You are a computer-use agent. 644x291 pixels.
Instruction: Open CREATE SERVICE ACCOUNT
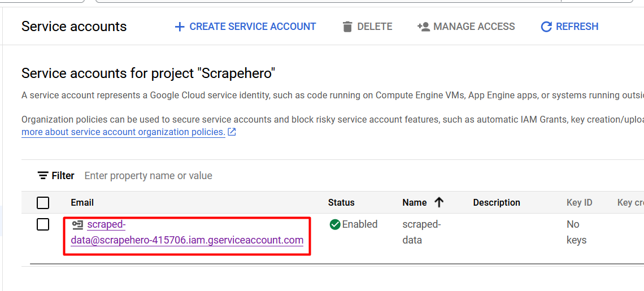pos(245,27)
